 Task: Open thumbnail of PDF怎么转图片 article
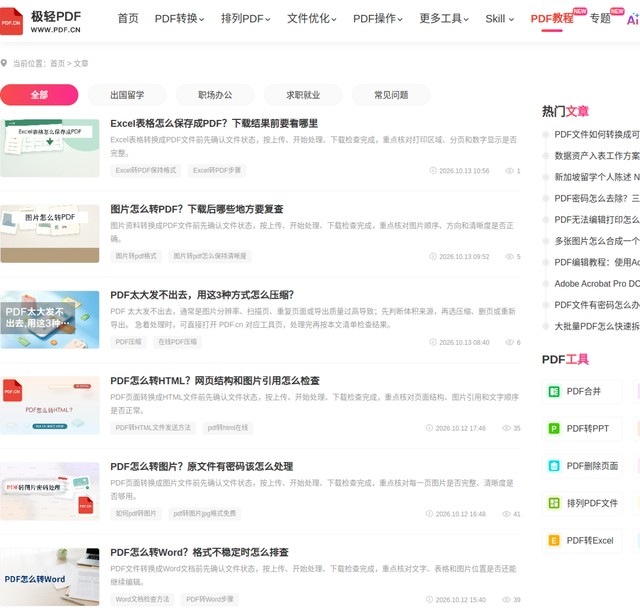tap(49, 491)
